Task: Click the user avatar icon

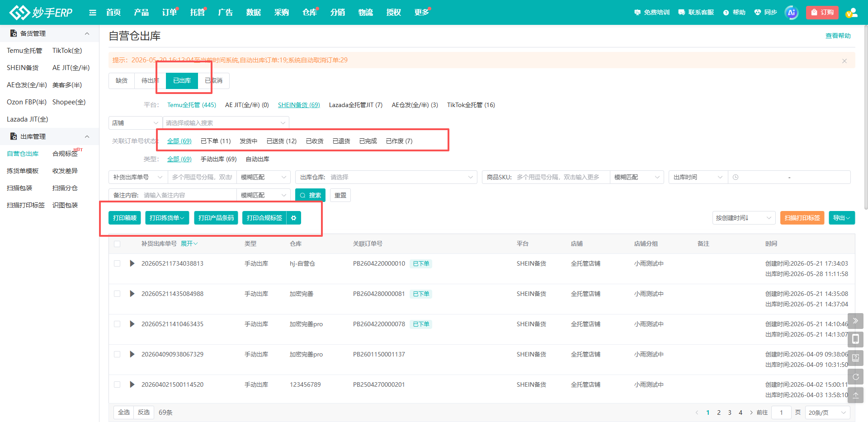Action: (851, 13)
